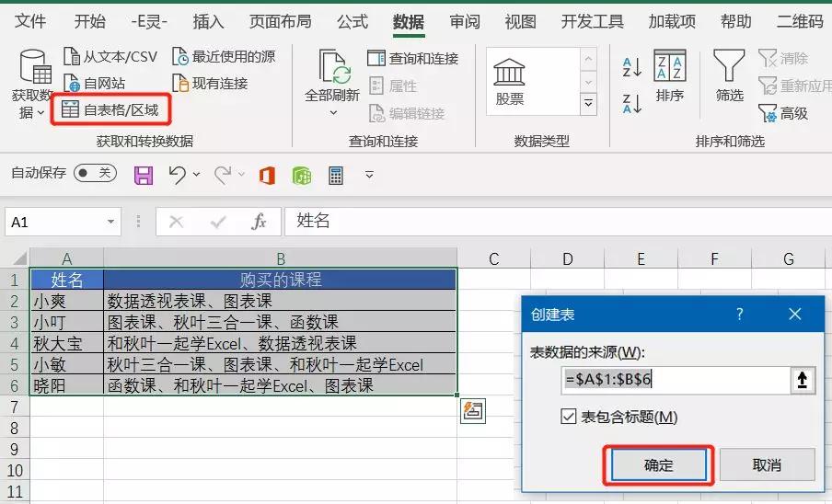
Task: Click 确定 in 创建表 dialog
Action: tap(658, 464)
